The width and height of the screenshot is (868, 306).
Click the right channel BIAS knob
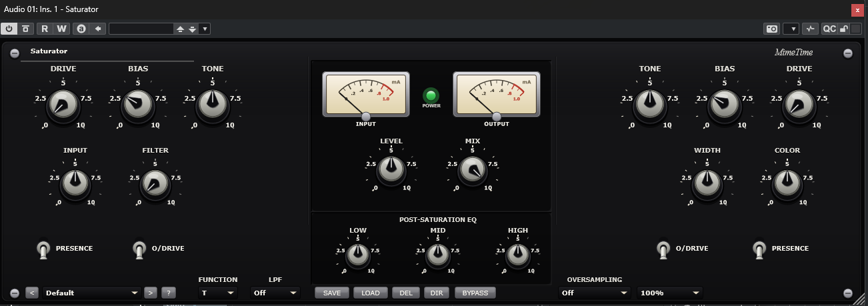tap(724, 104)
